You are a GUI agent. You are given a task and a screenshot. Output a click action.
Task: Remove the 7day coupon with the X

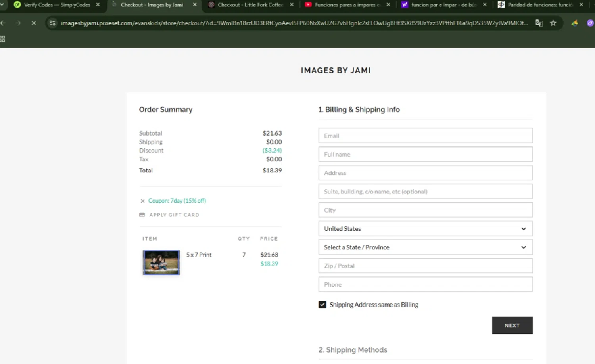pyautogui.click(x=143, y=201)
